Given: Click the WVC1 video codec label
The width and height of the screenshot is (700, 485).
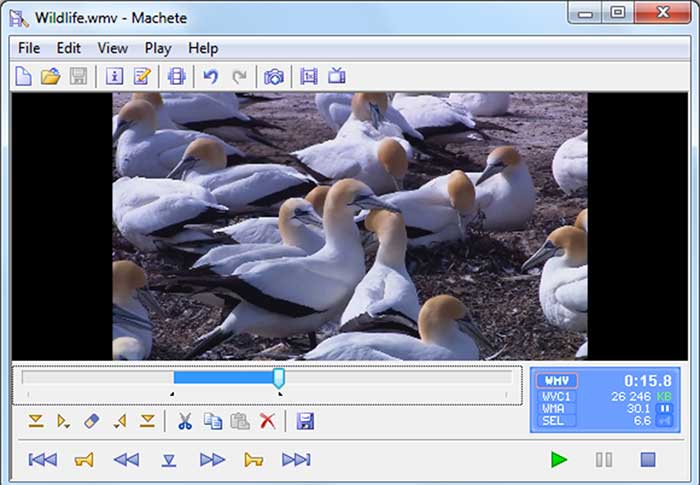Looking at the screenshot, I should (556, 397).
